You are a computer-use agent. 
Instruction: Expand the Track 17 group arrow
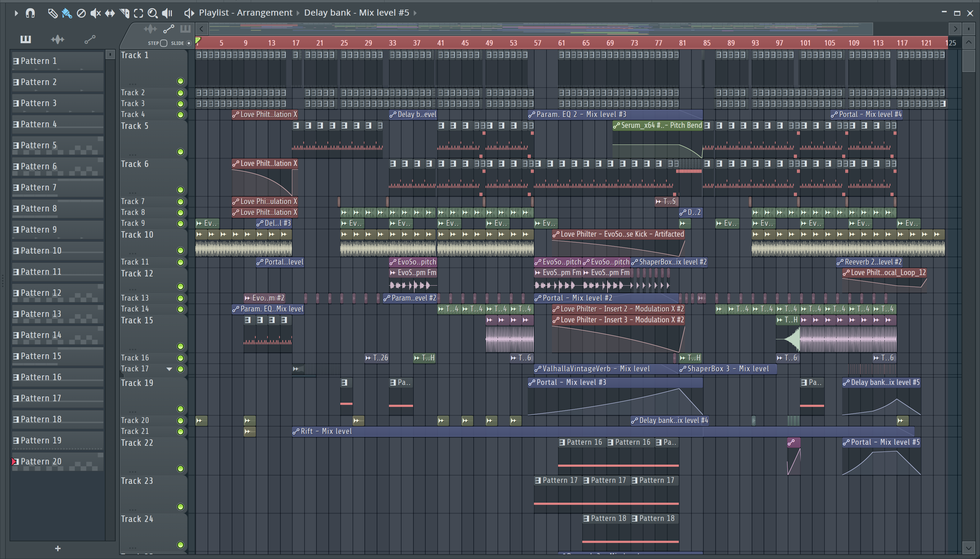169,369
